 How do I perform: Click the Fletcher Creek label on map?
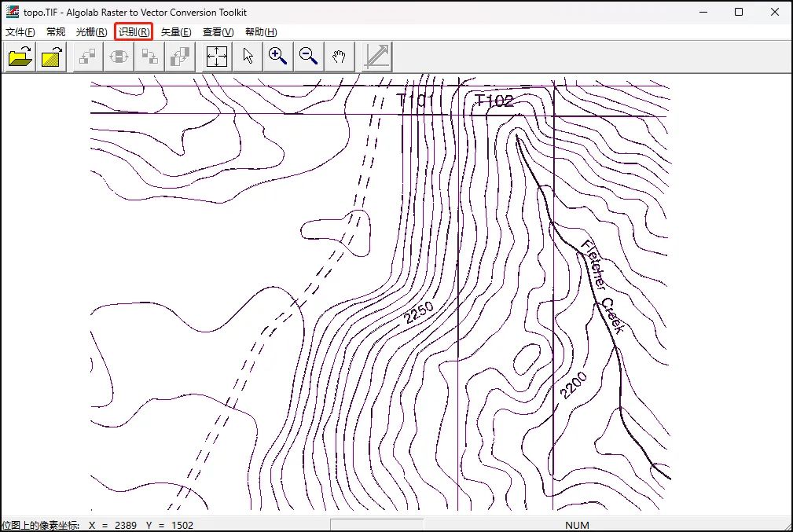point(602,286)
